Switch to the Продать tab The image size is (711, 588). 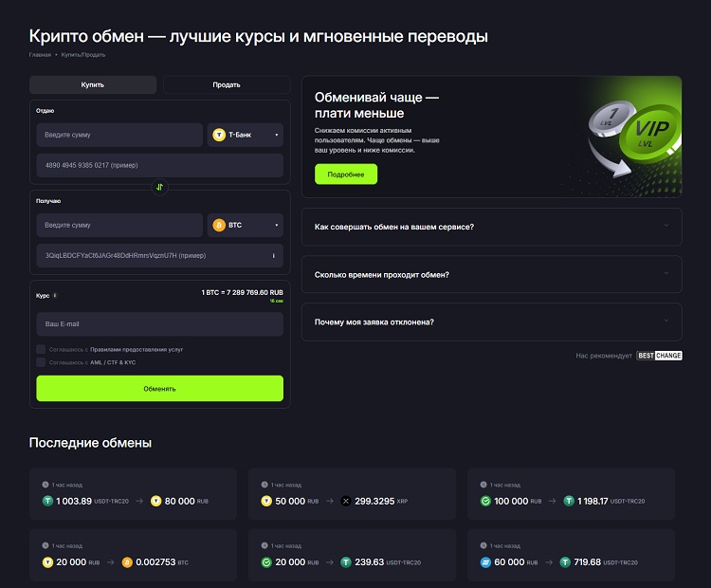pyautogui.click(x=226, y=85)
